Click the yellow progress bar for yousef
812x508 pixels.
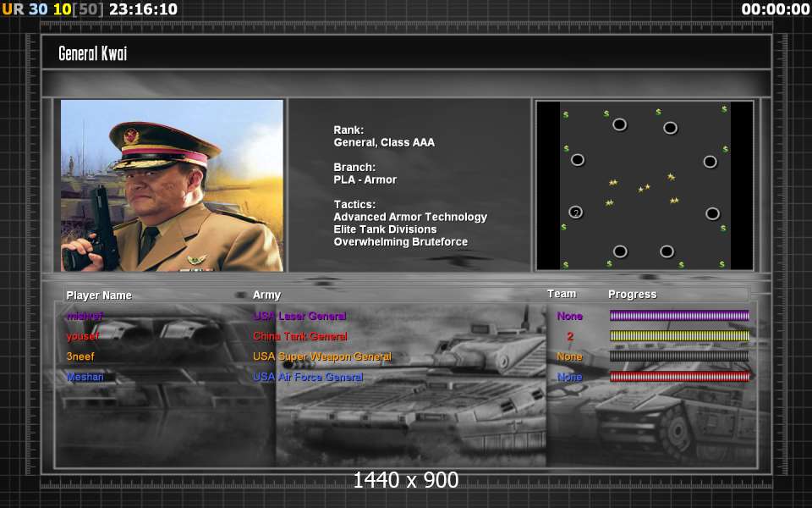pos(679,336)
